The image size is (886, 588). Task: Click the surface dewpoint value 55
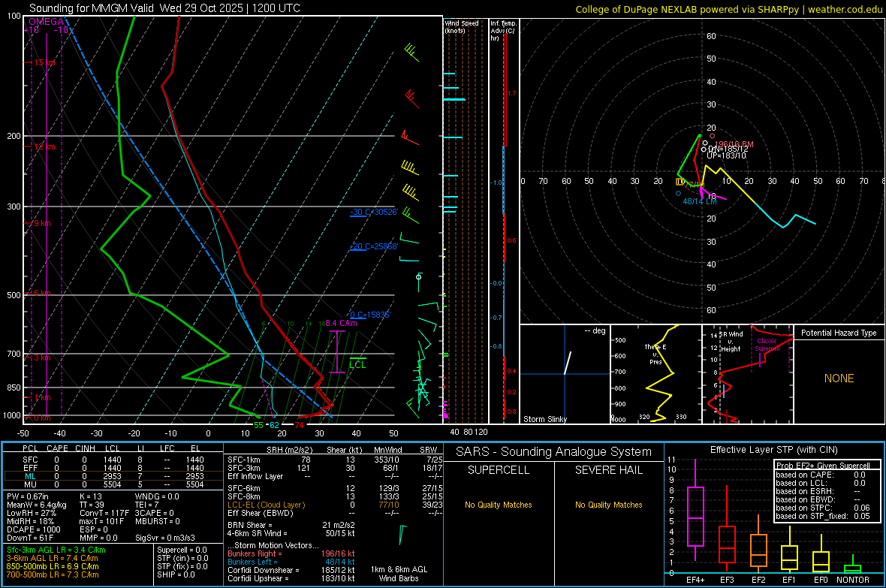click(x=258, y=425)
